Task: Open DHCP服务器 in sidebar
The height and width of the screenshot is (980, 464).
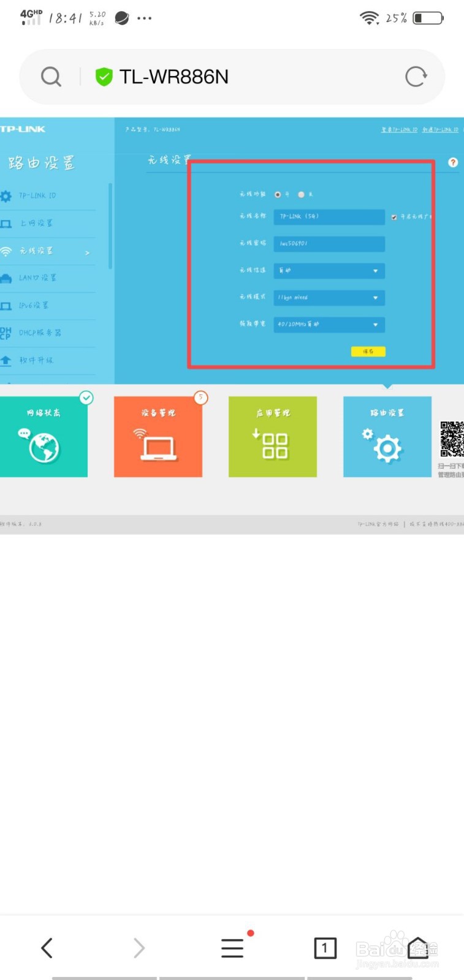Action: click(40, 333)
